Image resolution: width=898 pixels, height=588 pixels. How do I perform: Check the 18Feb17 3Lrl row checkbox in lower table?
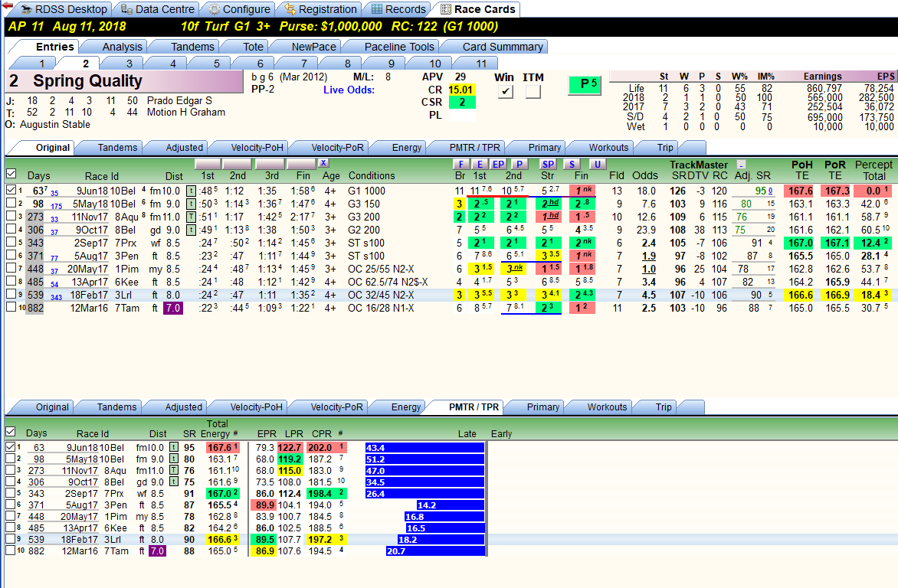tap(10, 539)
